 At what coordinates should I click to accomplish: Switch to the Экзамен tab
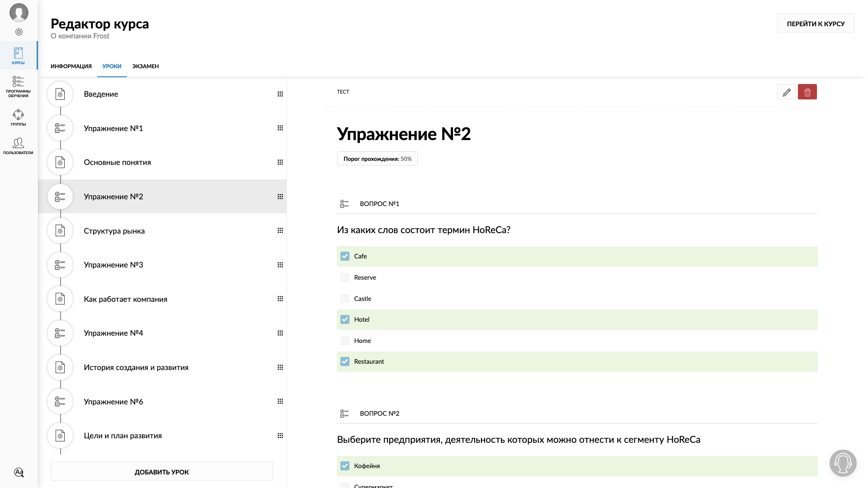145,66
